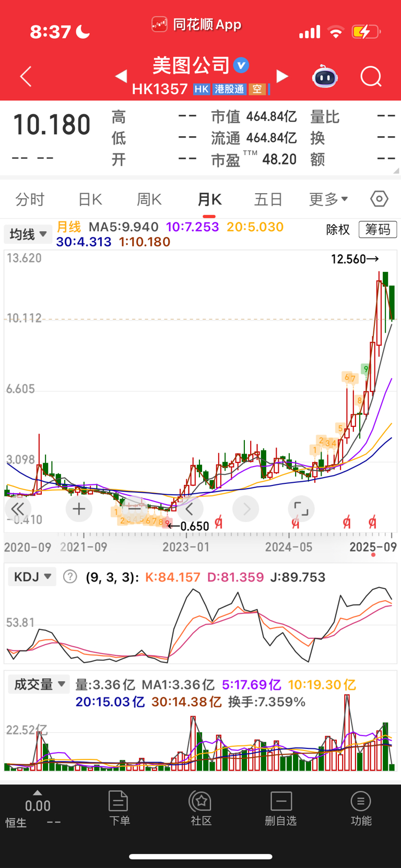Image resolution: width=401 pixels, height=868 pixels.
Task: Tap the back arrow in header
Action: coord(26,77)
